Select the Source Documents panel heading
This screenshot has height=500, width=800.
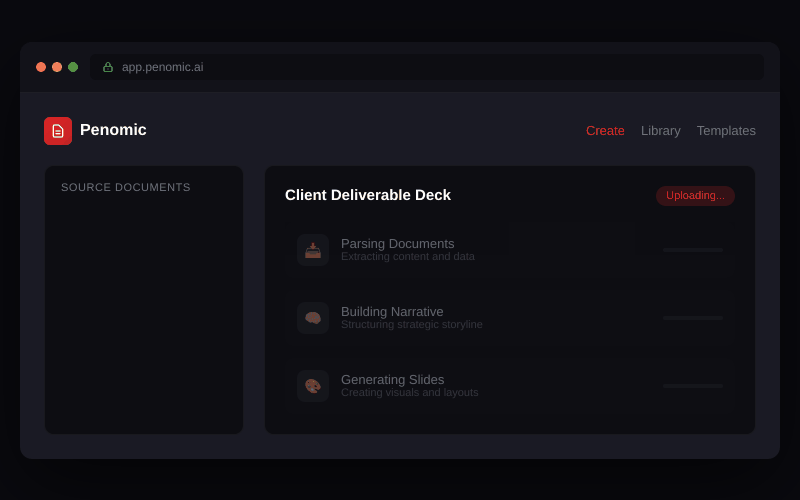pos(126,188)
